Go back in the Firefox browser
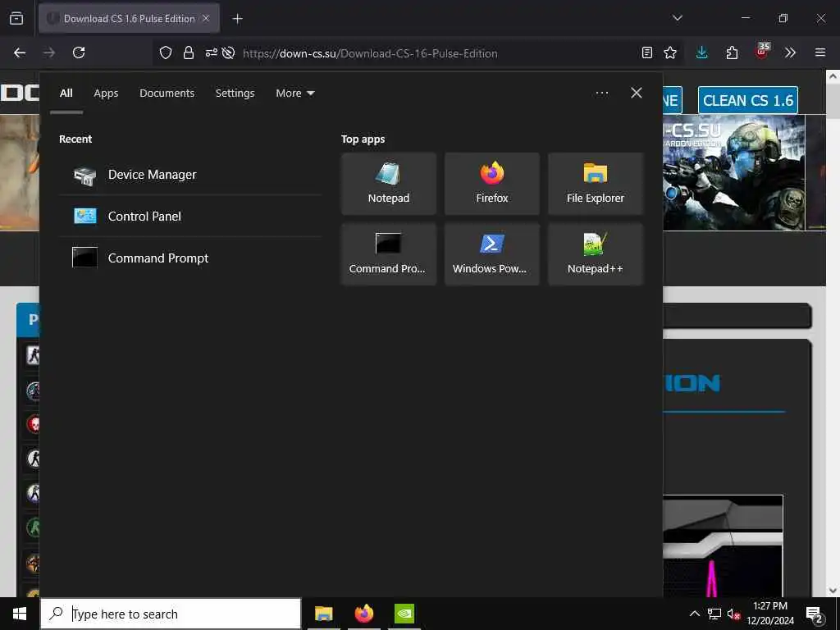Image resolution: width=840 pixels, height=630 pixels. [20, 52]
